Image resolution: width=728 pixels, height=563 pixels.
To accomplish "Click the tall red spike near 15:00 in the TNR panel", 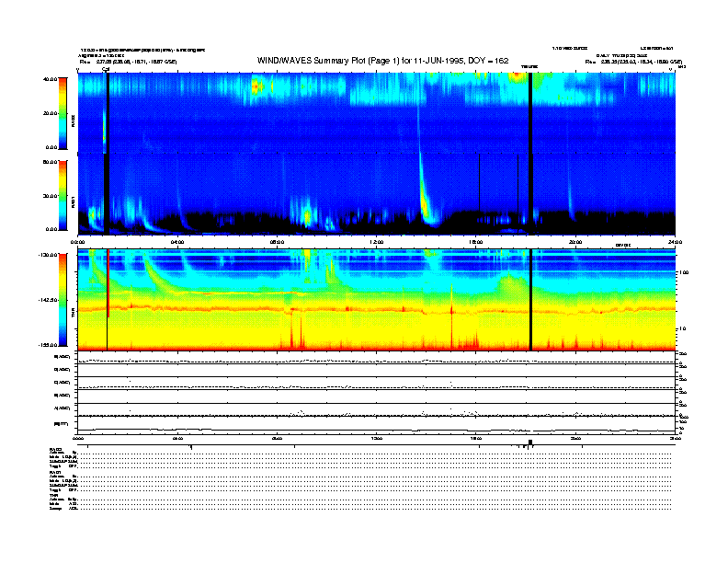I will coord(451,316).
